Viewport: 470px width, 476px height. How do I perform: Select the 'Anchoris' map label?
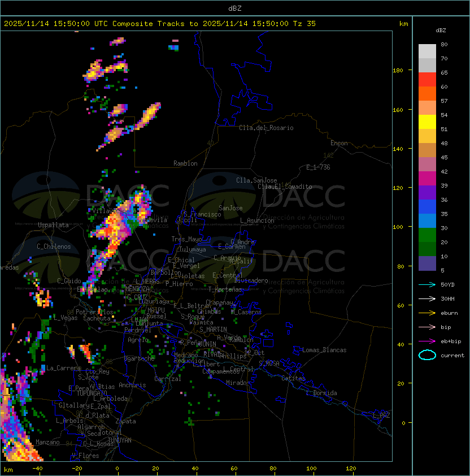point(132,385)
